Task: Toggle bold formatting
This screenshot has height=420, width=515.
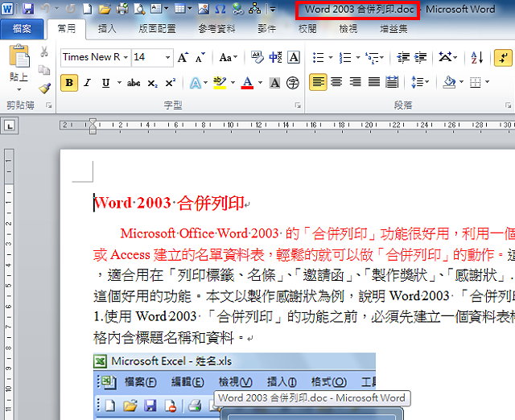Action: pyautogui.click(x=69, y=83)
